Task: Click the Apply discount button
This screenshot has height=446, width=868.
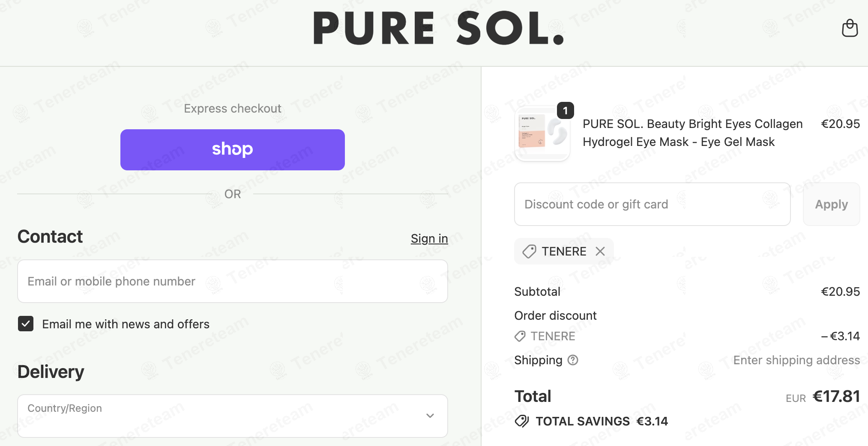Action: [x=831, y=204]
